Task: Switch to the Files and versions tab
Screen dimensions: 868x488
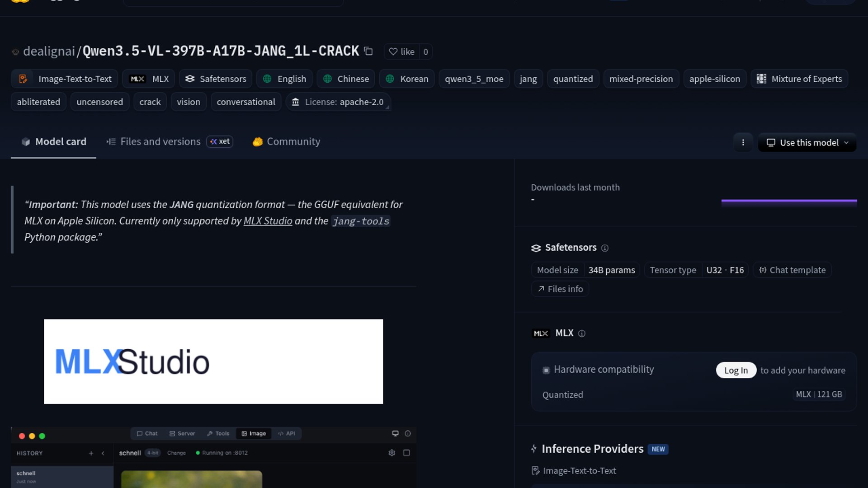Action: [x=160, y=141]
